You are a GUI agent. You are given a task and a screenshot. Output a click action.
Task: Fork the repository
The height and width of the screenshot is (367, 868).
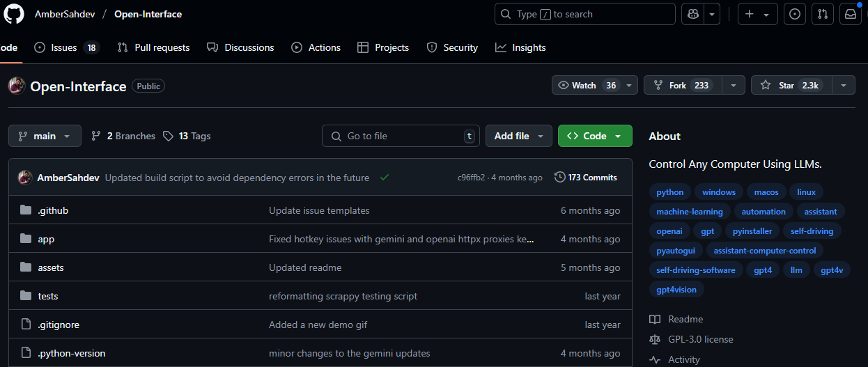click(683, 86)
